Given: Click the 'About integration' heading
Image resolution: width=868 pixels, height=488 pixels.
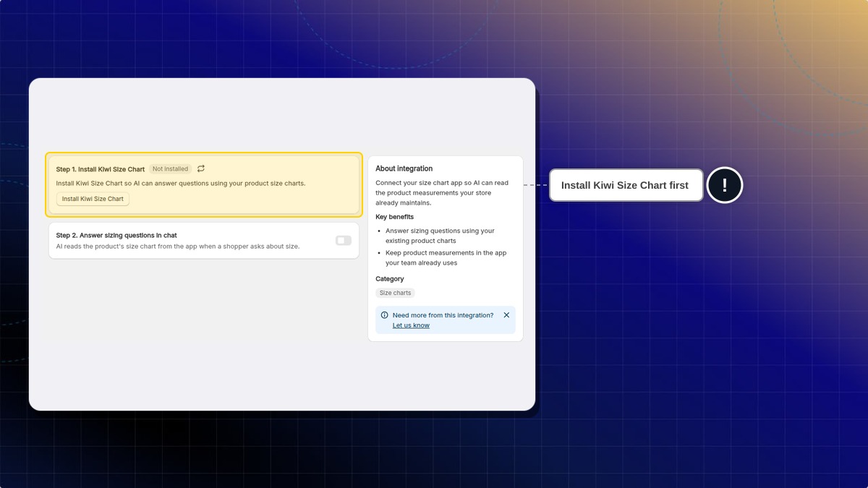Looking at the screenshot, I should (404, 168).
